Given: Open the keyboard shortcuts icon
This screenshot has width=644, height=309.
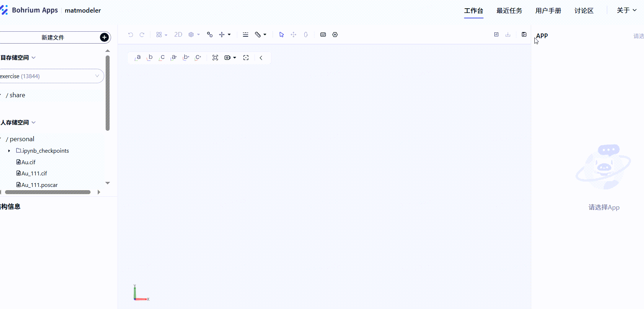Looking at the screenshot, I should click(323, 35).
